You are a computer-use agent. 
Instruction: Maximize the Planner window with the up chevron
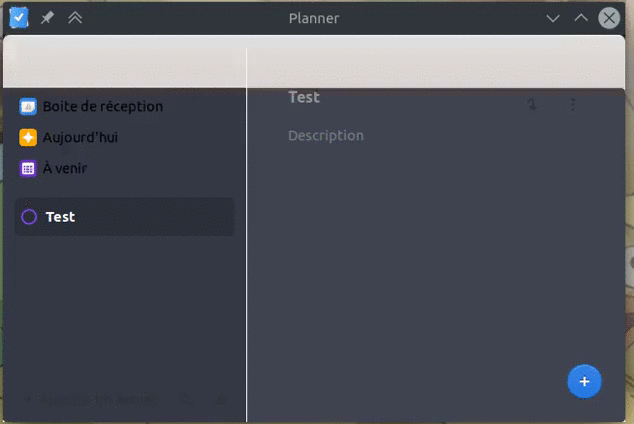point(581,18)
